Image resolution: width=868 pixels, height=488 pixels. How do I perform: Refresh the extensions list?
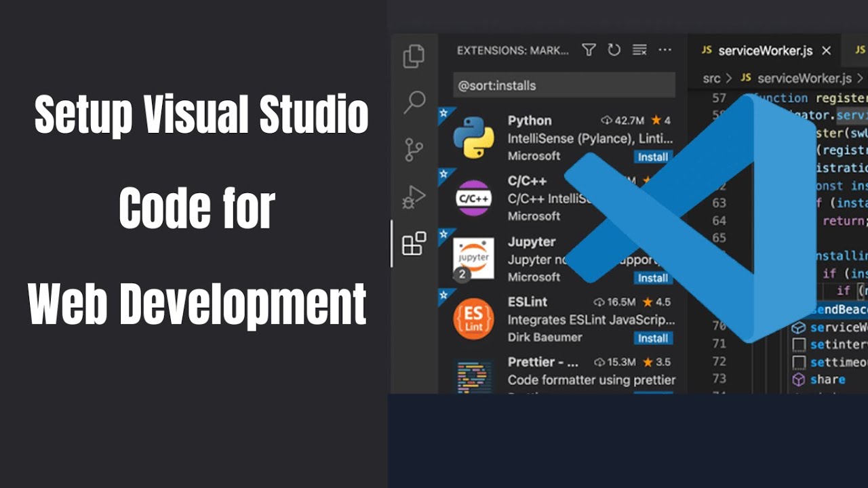coord(614,50)
